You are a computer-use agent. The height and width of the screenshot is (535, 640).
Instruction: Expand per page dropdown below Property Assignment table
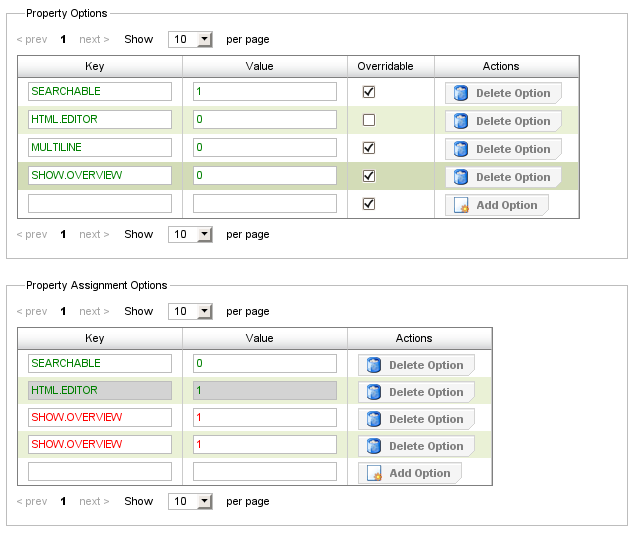190,501
